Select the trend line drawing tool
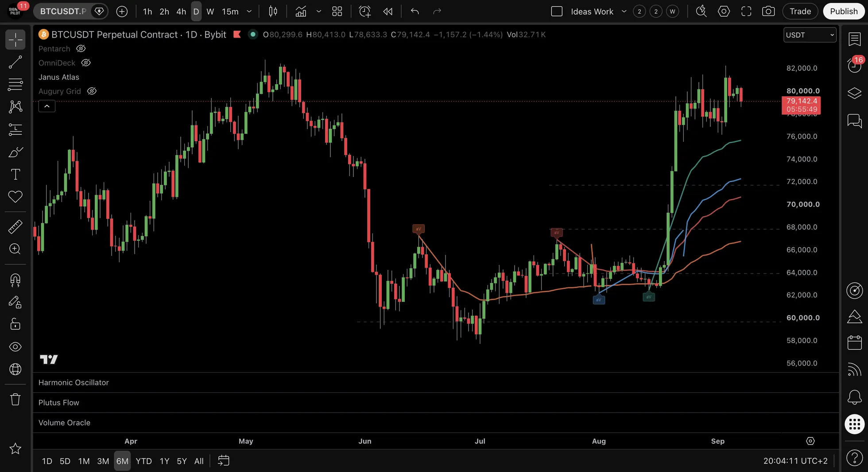The height and width of the screenshot is (472, 868). click(15, 62)
